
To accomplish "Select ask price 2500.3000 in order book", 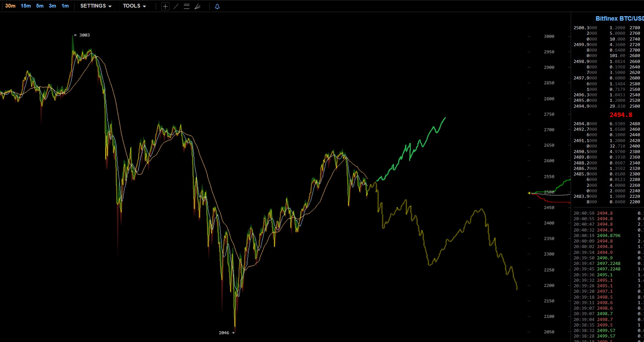I will tap(585, 28).
